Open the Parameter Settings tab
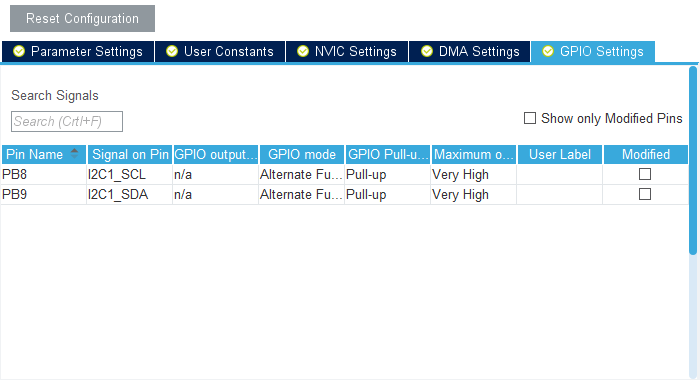The height and width of the screenshot is (380, 700). tap(78, 51)
